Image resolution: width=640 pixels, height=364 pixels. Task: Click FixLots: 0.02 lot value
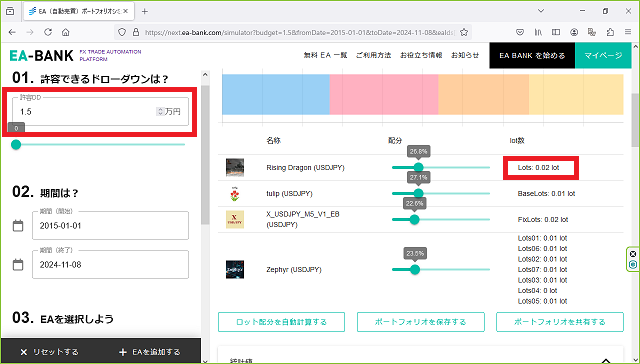(x=543, y=220)
